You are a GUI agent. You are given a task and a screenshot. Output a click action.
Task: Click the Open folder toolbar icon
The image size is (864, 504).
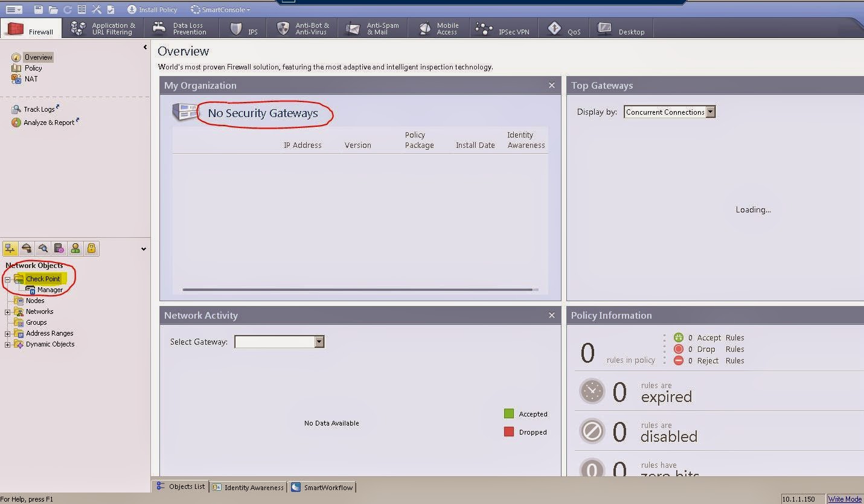pos(53,10)
